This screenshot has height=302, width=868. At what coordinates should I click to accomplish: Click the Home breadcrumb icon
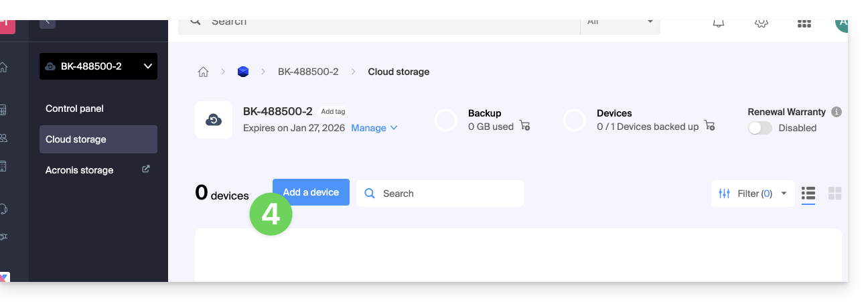(x=203, y=72)
